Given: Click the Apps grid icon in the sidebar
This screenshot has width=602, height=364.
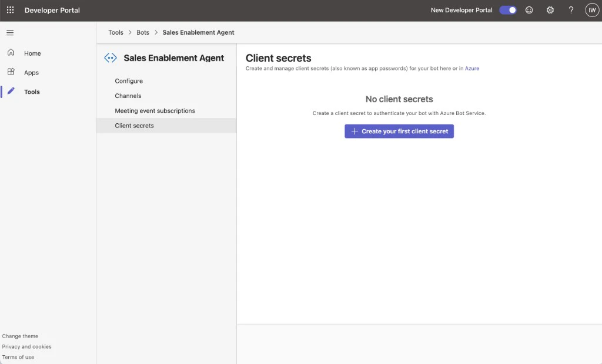Looking at the screenshot, I should click(11, 72).
